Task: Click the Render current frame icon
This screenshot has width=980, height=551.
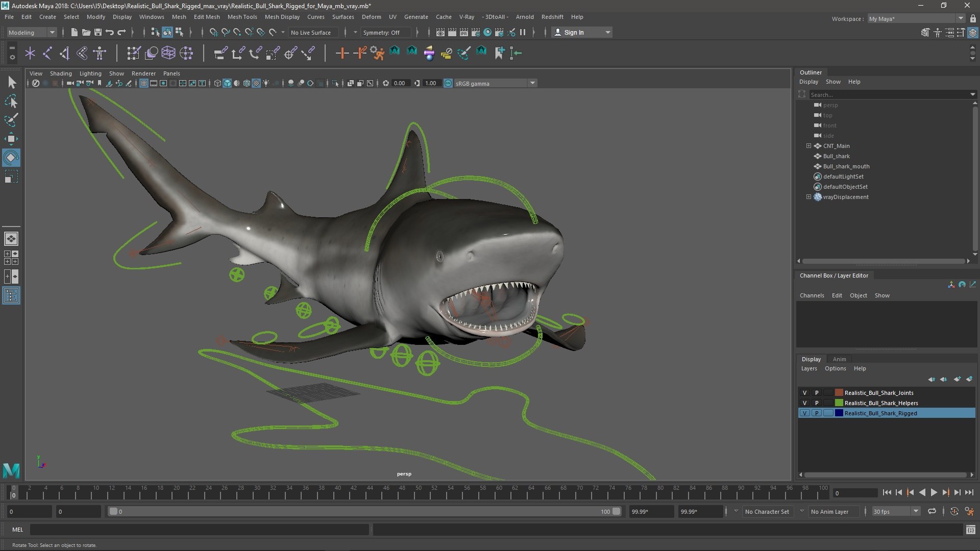Action: 452,32
